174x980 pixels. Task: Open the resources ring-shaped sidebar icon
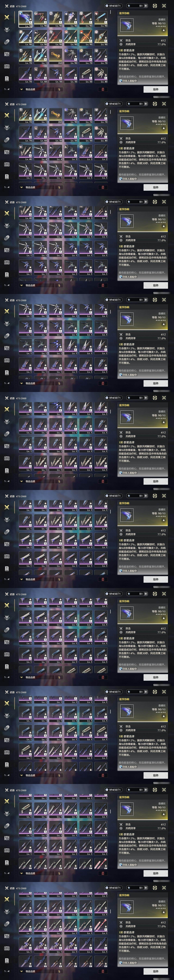pos(7,42)
